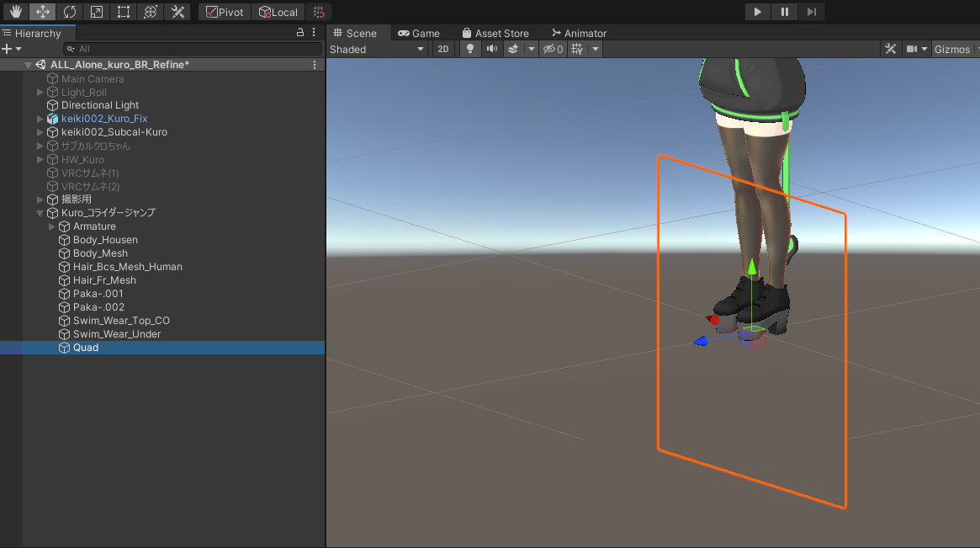Click the Hierarchy search field
This screenshot has height=548, width=980.
pos(193,50)
